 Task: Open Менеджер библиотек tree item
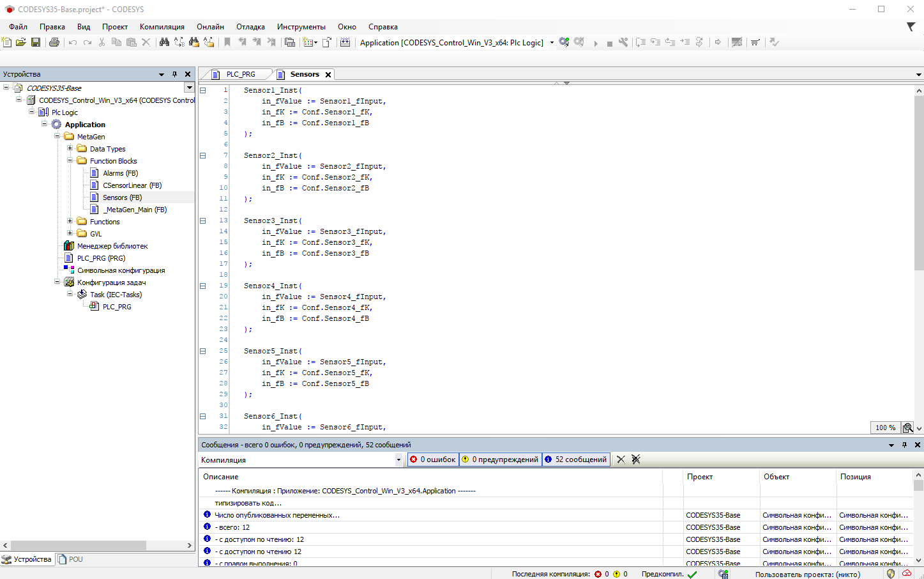112,246
